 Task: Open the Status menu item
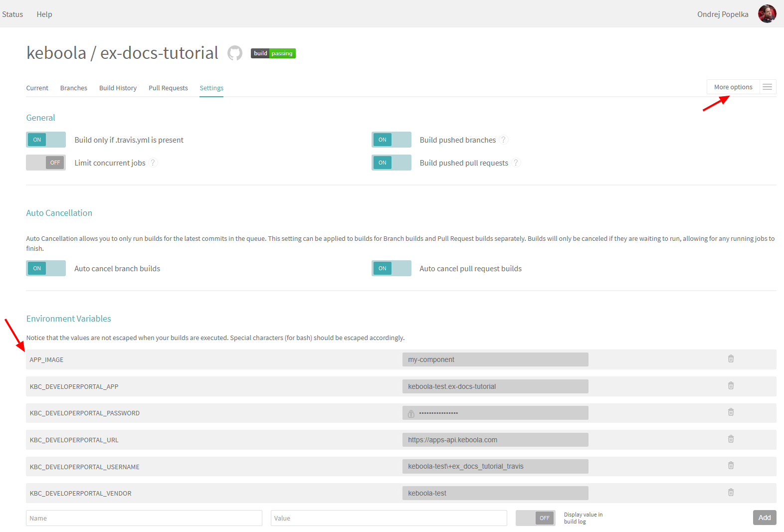[12, 14]
